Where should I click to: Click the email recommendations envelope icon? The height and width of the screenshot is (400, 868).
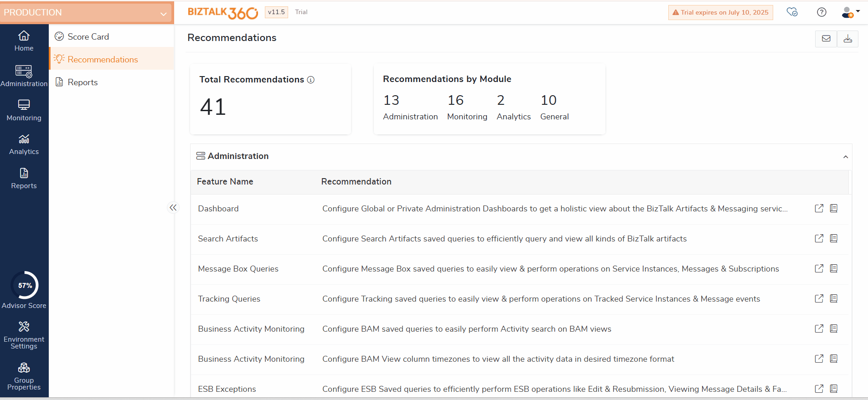826,39
